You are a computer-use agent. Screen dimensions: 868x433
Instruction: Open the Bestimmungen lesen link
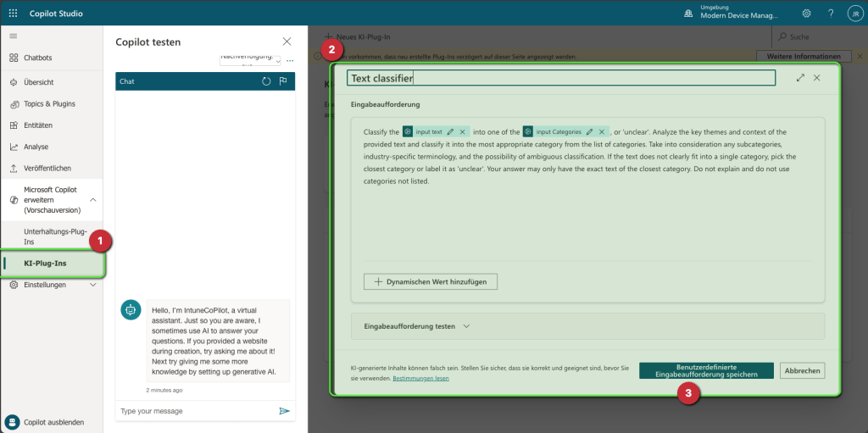coord(420,379)
